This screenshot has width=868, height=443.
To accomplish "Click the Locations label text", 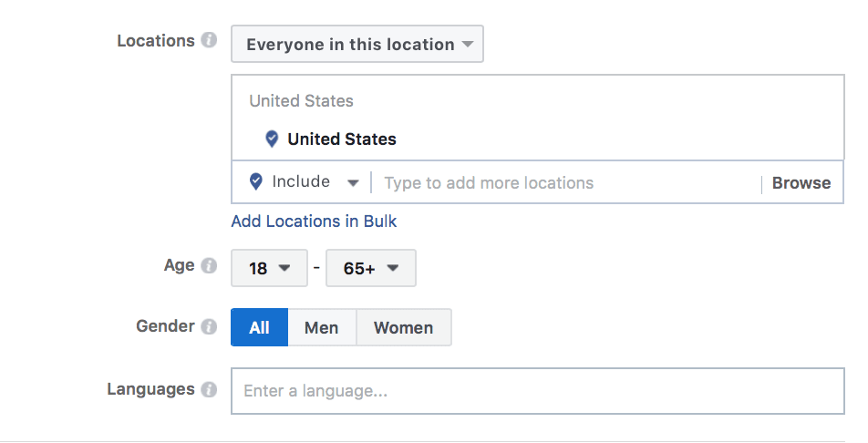I will point(156,41).
